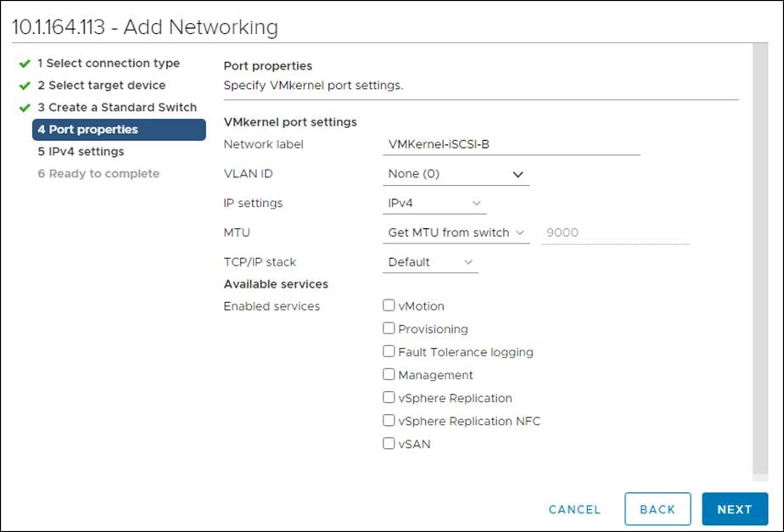Tick the Provisioning checkbox
This screenshot has height=532, width=784.
pyautogui.click(x=389, y=328)
